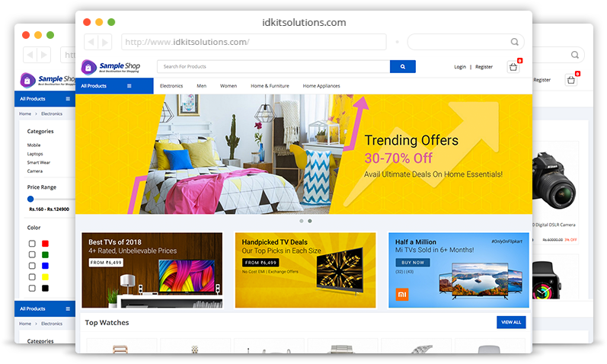Click the smartwatch product image in right window
This screenshot has height=364, width=607.
[x=547, y=281]
